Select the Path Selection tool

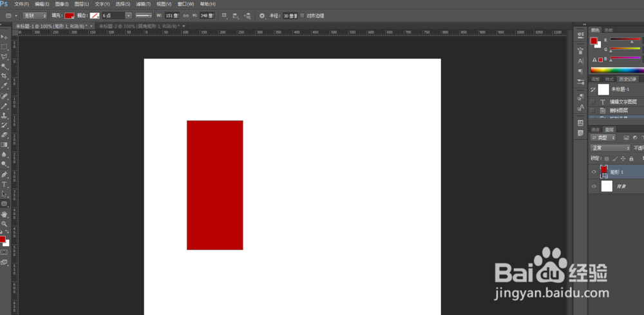point(4,193)
